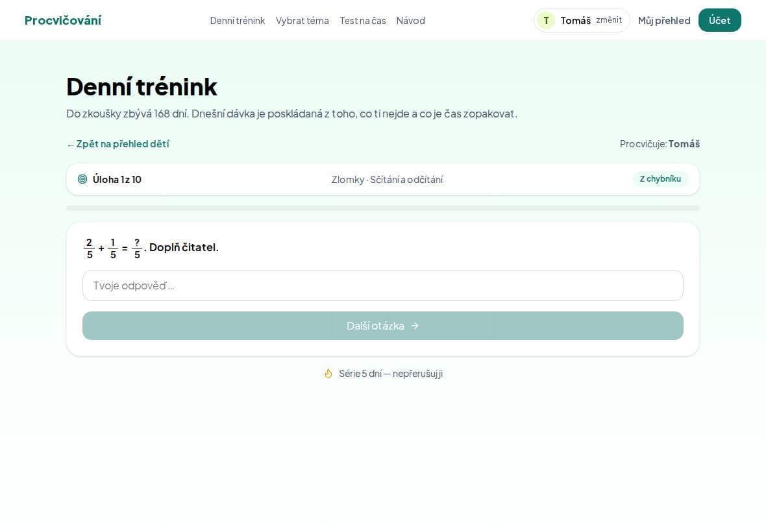Focus the Tvoje odpověď answer field
This screenshot has width=766, height=532.
tap(383, 285)
